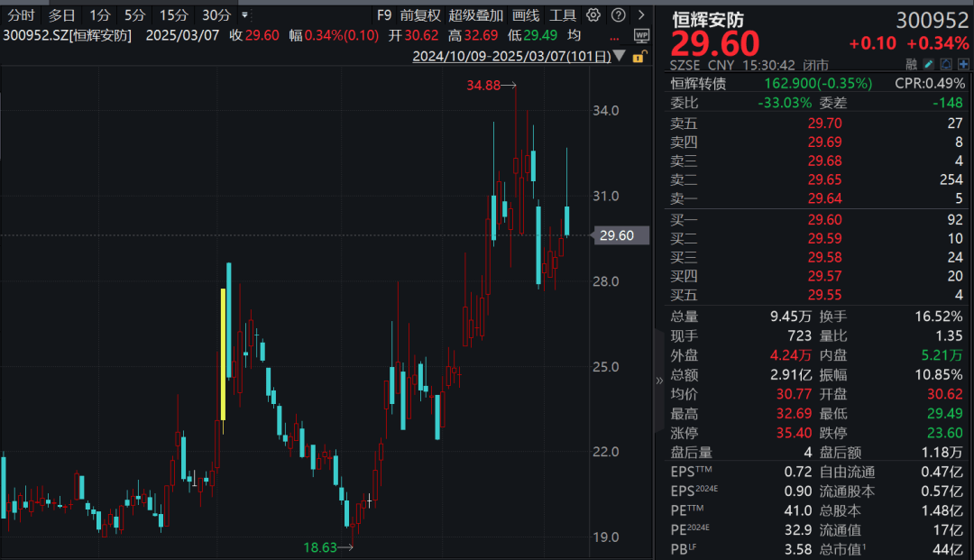Click 跌停 price 23.60

tap(945, 433)
